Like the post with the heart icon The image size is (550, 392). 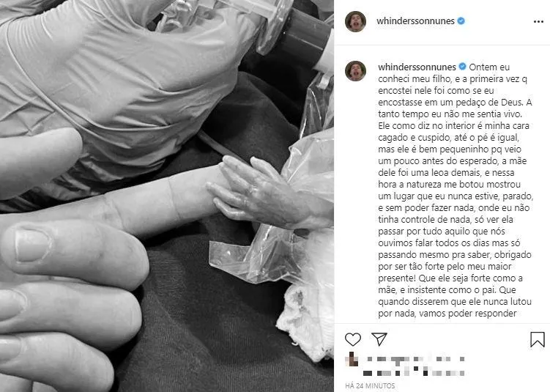(352, 339)
